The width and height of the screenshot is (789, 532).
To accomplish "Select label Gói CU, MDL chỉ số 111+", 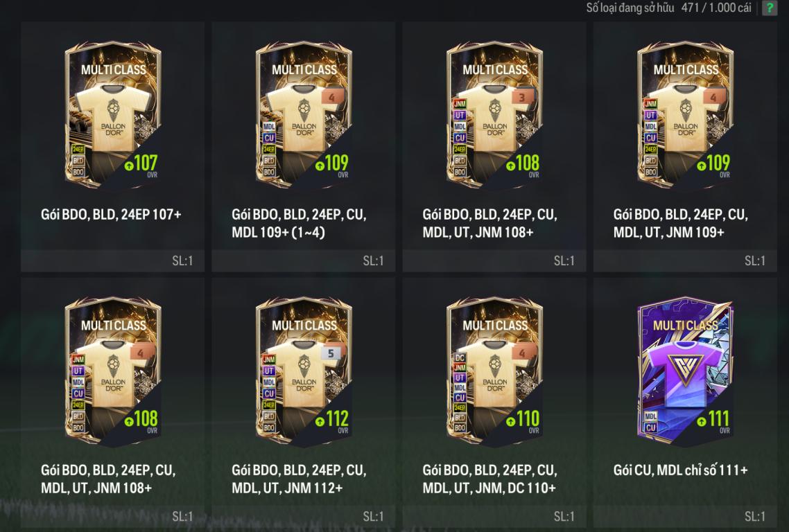I will coord(680,470).
